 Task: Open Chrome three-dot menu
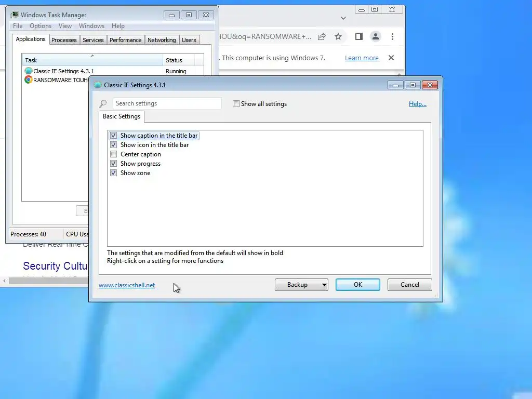coord(393,37)
